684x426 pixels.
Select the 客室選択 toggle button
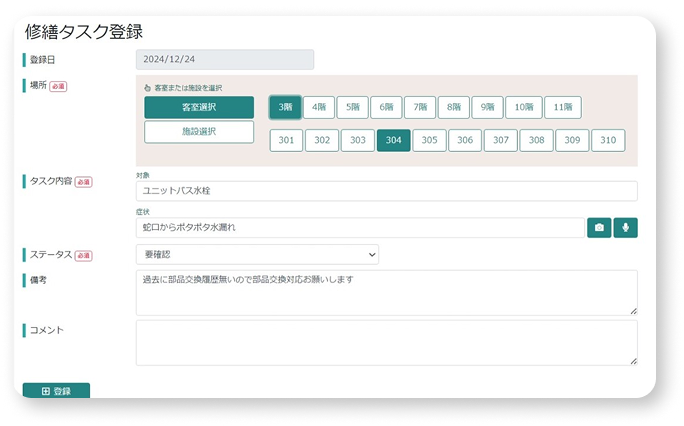[x=199, y=108]
